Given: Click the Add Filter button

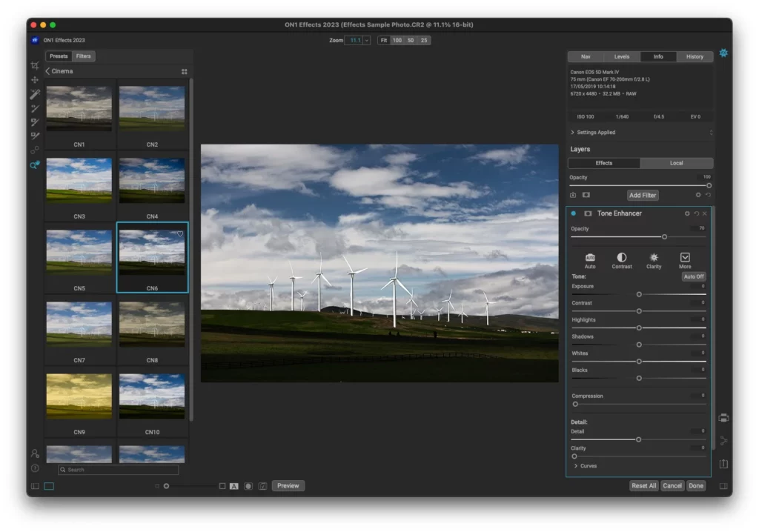Looking at the screenshot, I should pyautogui.click(x=643, y=196).
